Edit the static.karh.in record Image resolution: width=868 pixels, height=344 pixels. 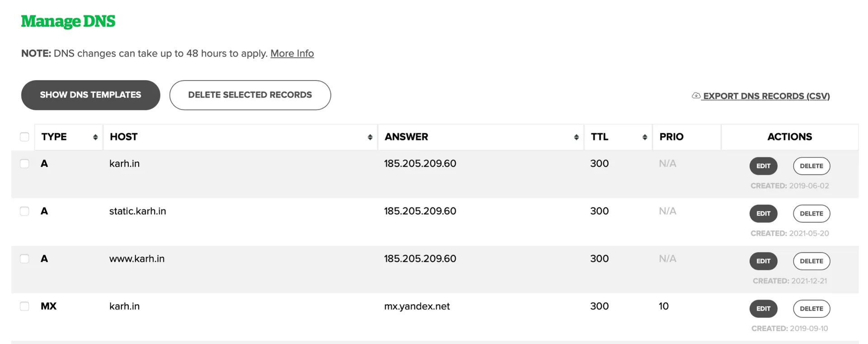click(x=763, y=213)
